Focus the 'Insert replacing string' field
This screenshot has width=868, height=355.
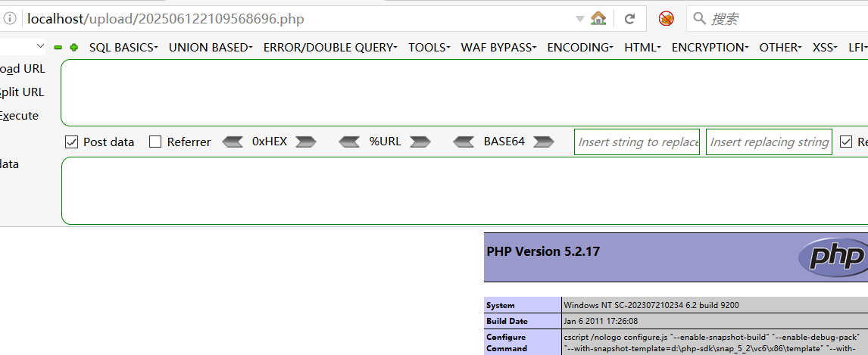click(769, 142)
